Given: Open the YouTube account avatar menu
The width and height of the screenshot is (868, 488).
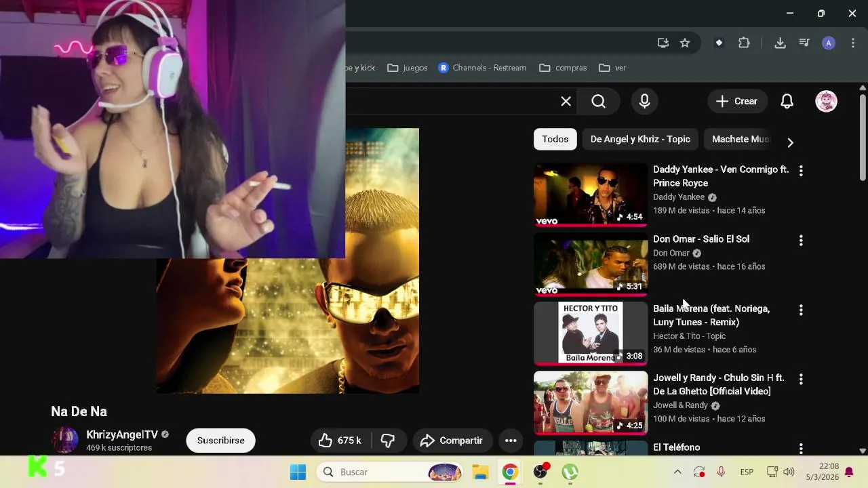Looking at the screenshot, I should pos(826,102).
